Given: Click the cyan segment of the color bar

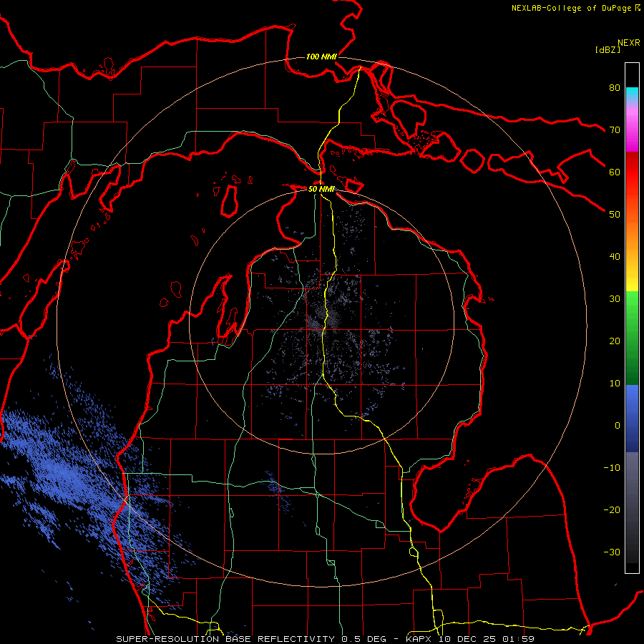Looking at the screenshot, I should click(632, 94).
